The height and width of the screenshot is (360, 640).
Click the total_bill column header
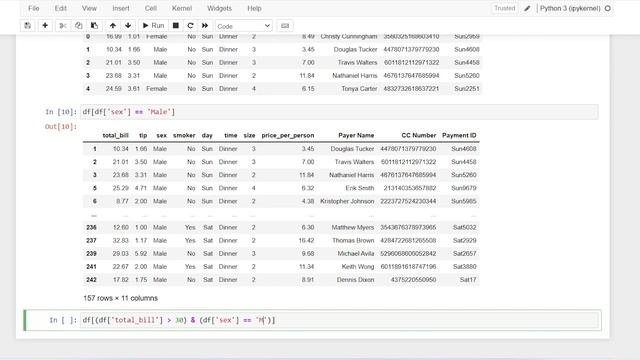(116, 135)
